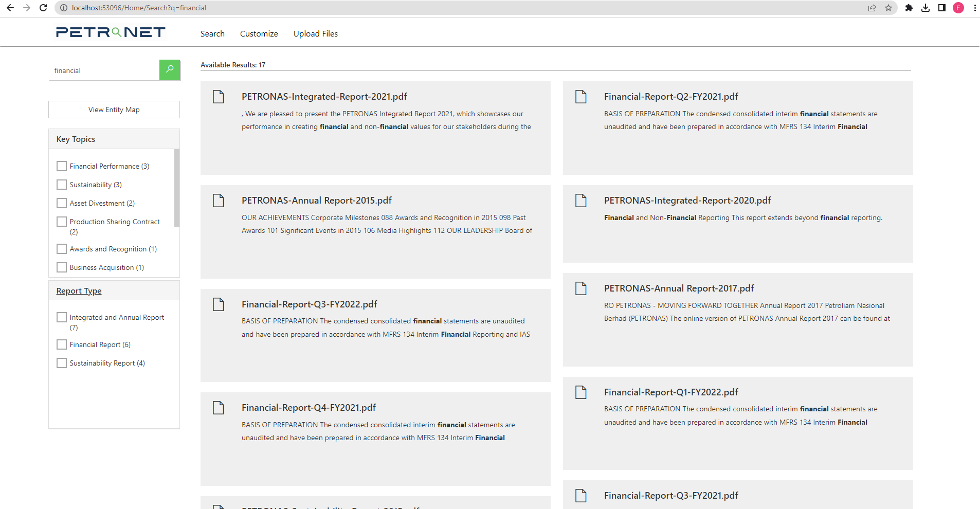
Task: Open Financial-Report-Q3-FY2022.pdf title
Action: (310, 304)
